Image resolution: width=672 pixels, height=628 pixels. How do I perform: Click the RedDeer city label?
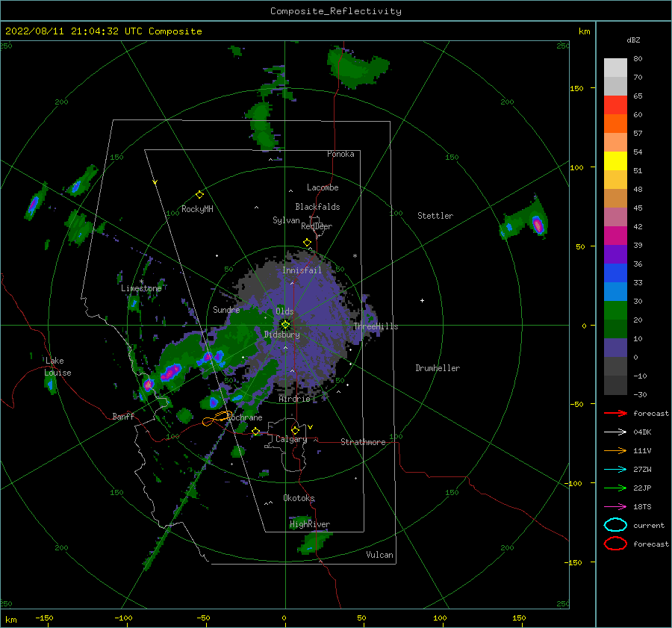[x=317, y=226]
